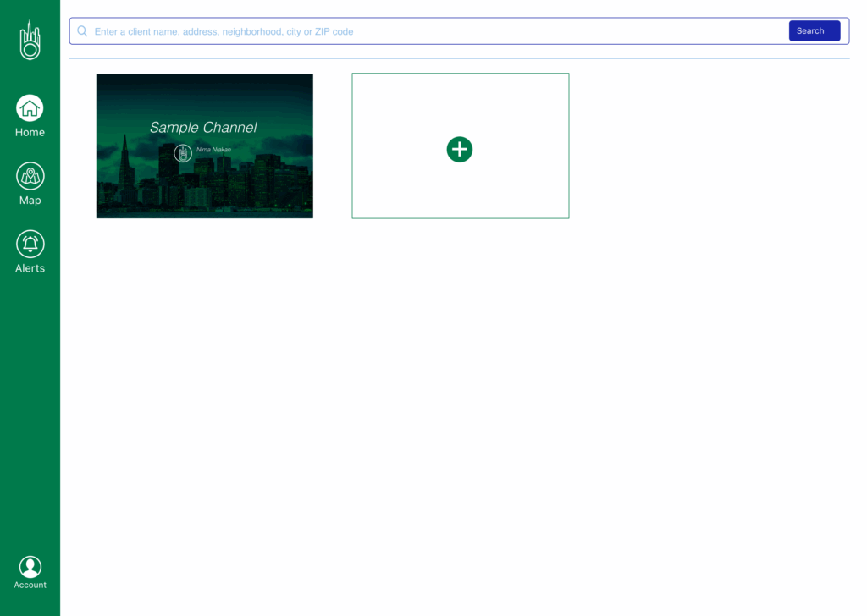Image resolution: width=867 pixels, height=616 pixels.
Task: Click the empty add new channel card
Action: tap(460, 146)
